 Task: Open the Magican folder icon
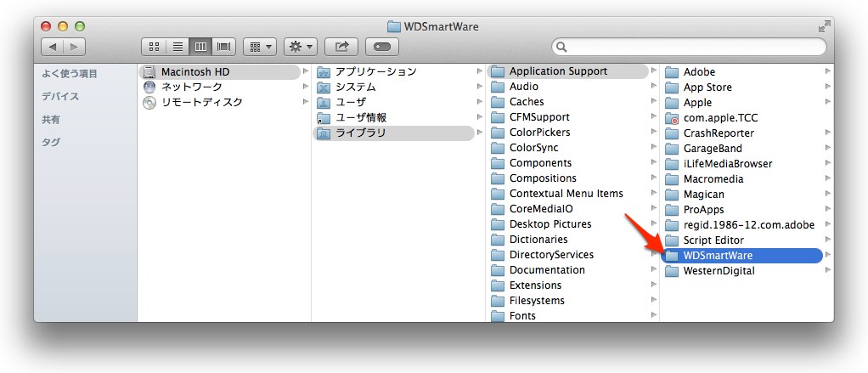[x=672, y=195]
